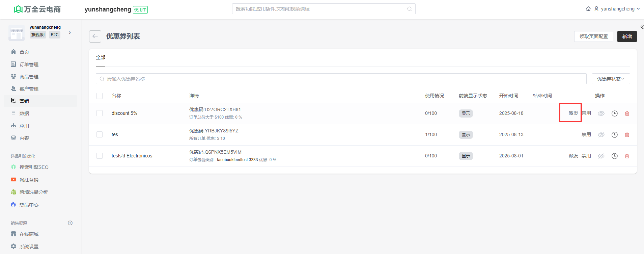Collapse panel using double-chevron icon at right
644x254 pixels.
click(x=642, y=27)
